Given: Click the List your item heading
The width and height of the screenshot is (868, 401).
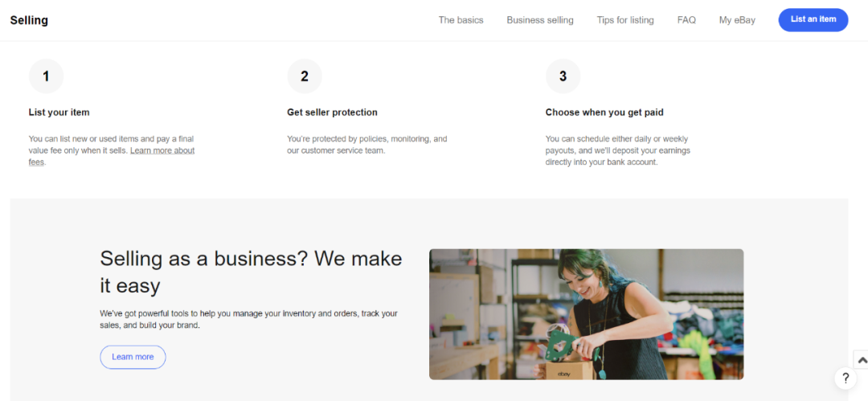Looking at the screenshot, I should [59, 113].
